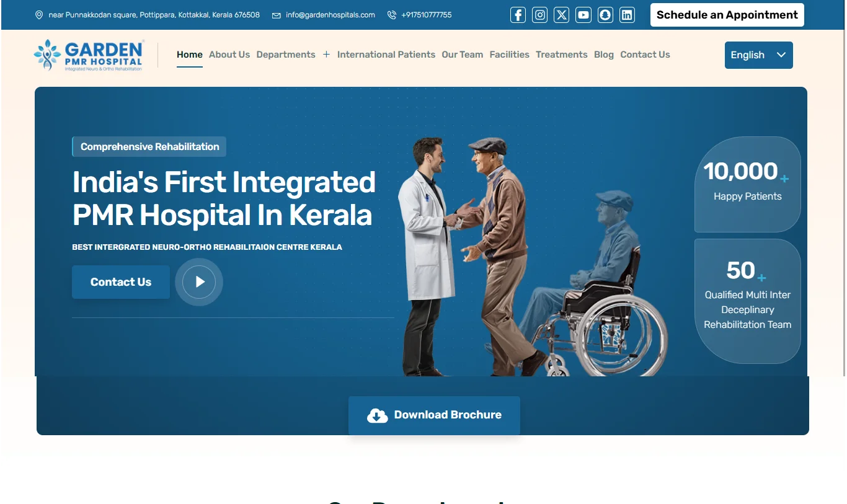The height and width of the screenshot is (504, 847).
Task: Open the Facebook social icon
Action: pyautogui.click(x=518, y=15)
